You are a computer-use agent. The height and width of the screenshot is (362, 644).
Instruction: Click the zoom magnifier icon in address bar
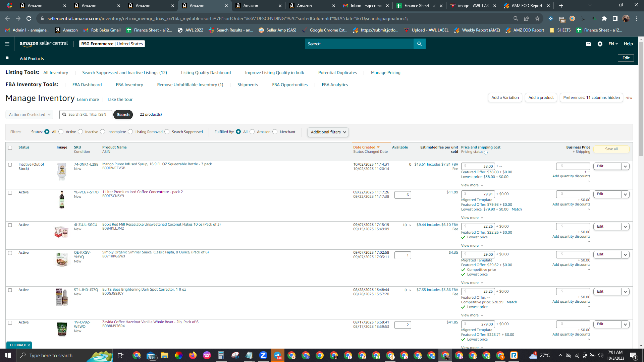tap(516, 18)
